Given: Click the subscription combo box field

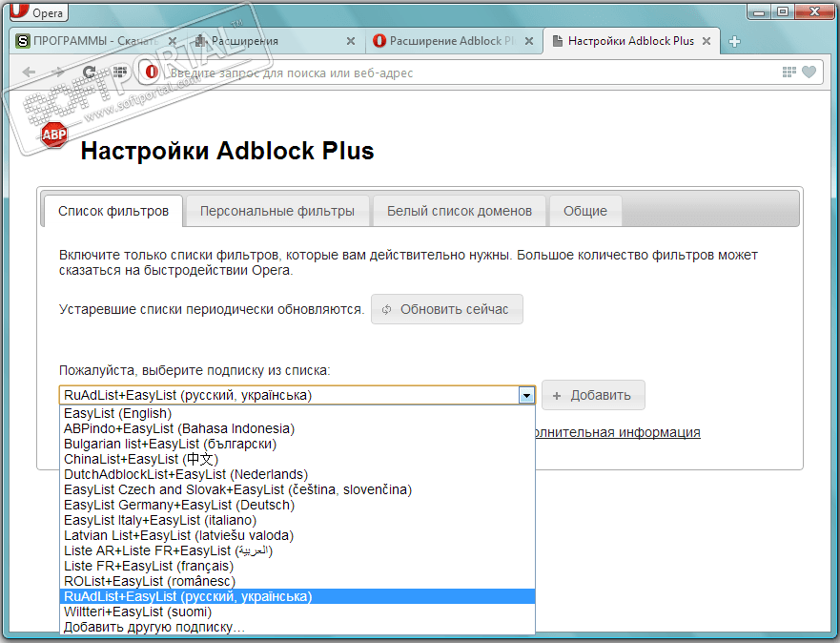Looking at the screenshot, I should point(297,396).
